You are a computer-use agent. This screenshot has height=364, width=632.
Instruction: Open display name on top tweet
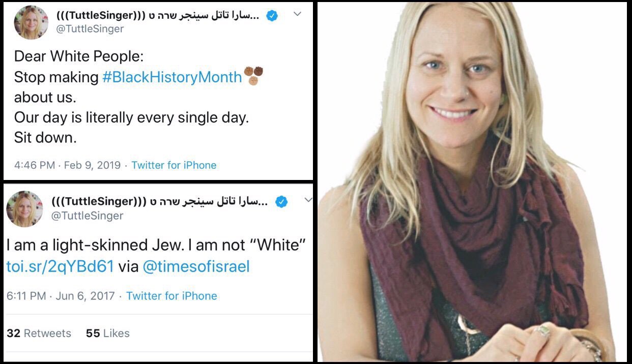[158, 16]
